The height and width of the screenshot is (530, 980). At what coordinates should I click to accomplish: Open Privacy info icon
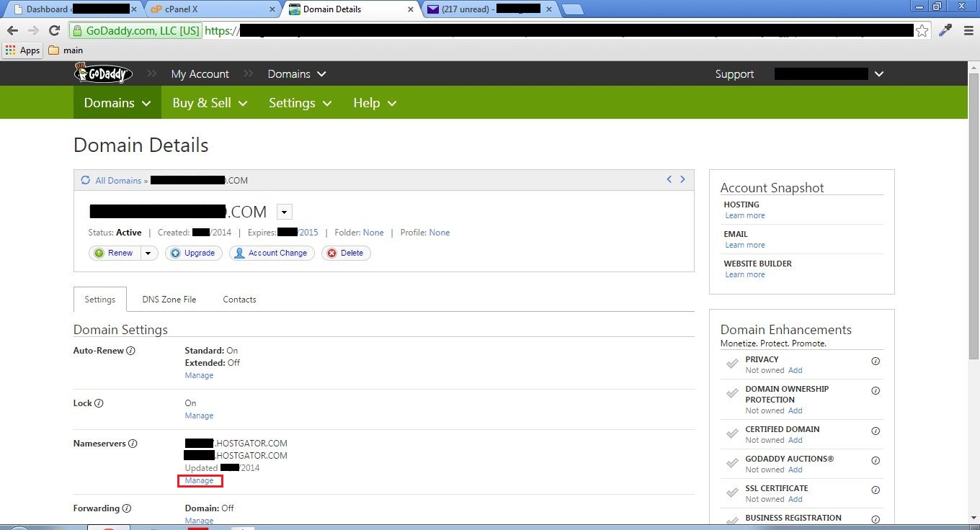(x=876, y=361)
